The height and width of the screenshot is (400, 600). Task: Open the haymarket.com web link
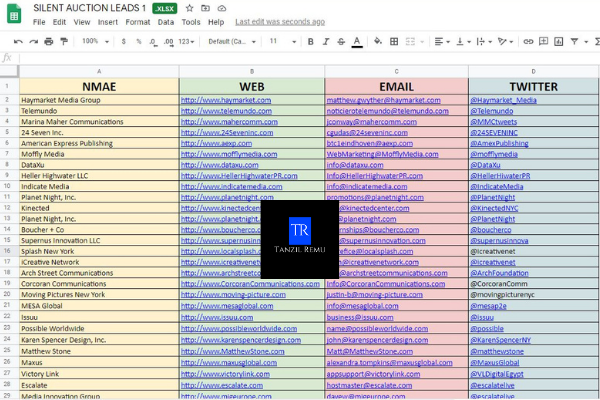pos(215,101)
